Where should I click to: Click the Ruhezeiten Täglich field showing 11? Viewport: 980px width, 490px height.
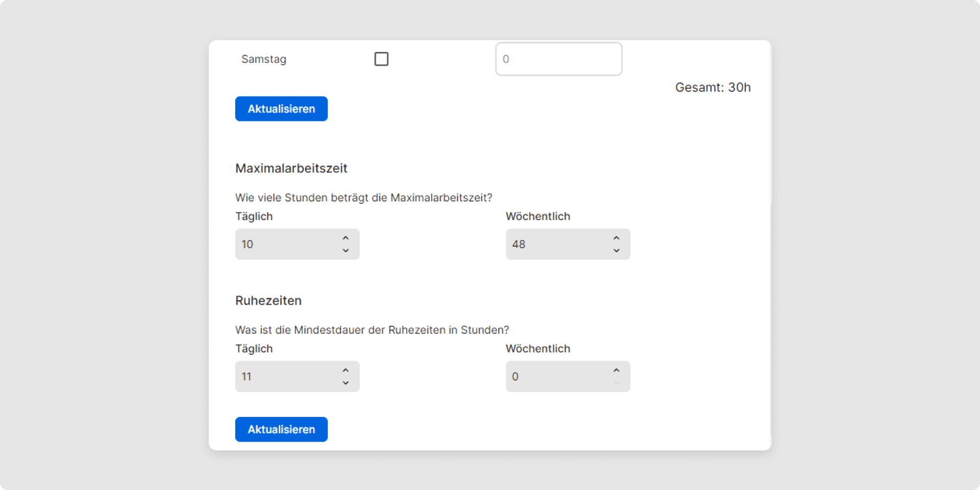[297, 377]
